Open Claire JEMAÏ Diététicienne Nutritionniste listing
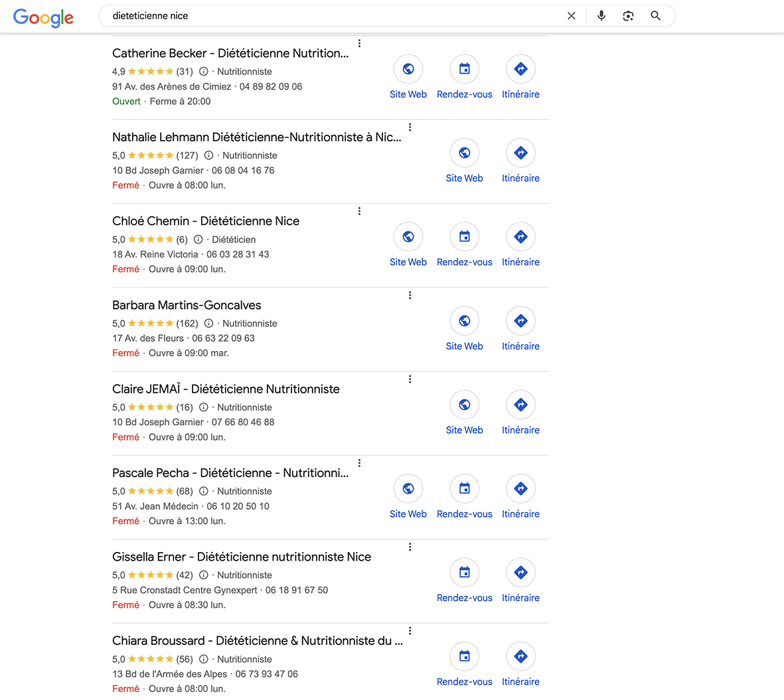Screen dimensions: 784x700 pyautogui.click(x=226, y=389)
